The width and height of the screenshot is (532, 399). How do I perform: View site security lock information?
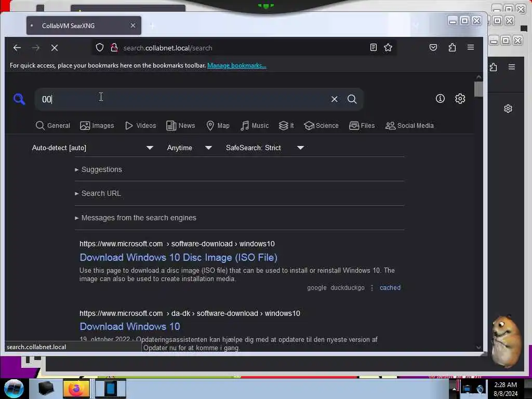(114, 47)
